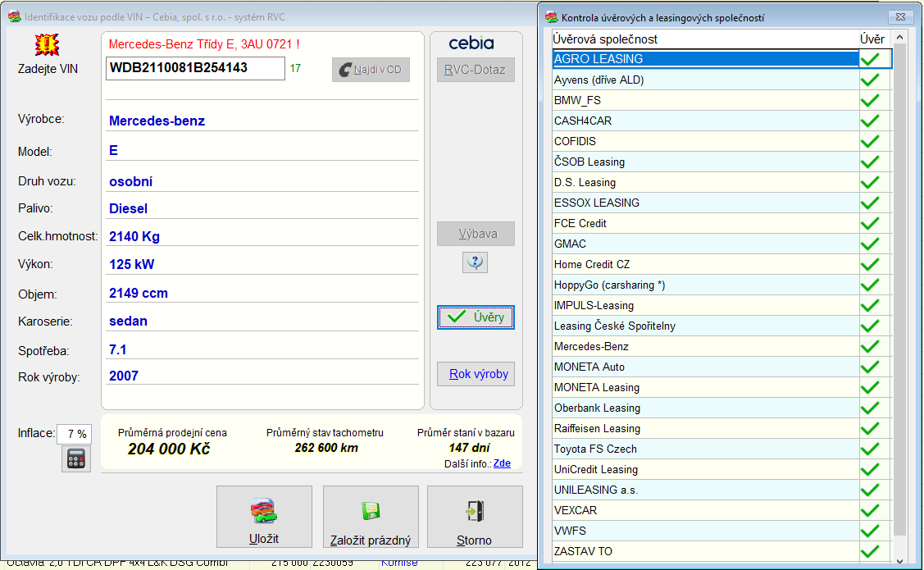Close the Kontrola úvěrových window

pos(900,17)
